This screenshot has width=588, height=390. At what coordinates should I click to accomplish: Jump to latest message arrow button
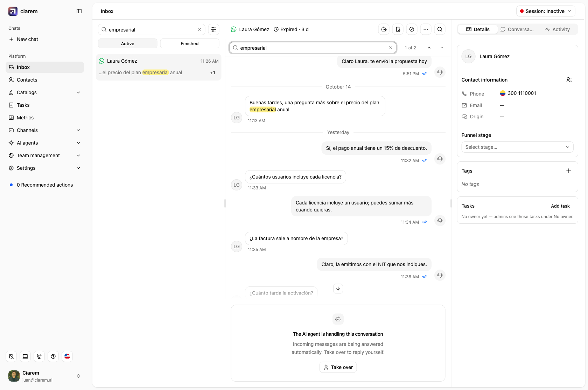pos(338,288)
